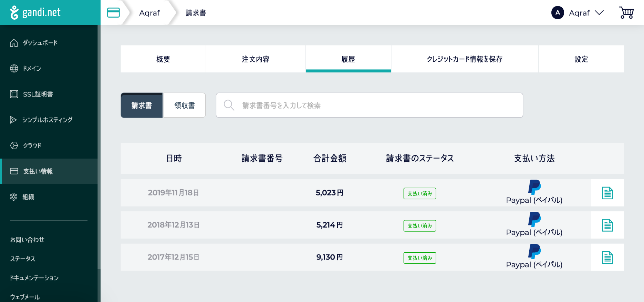Open the 概要 tab
644x302 pixels.
click(x=163, y=59)
